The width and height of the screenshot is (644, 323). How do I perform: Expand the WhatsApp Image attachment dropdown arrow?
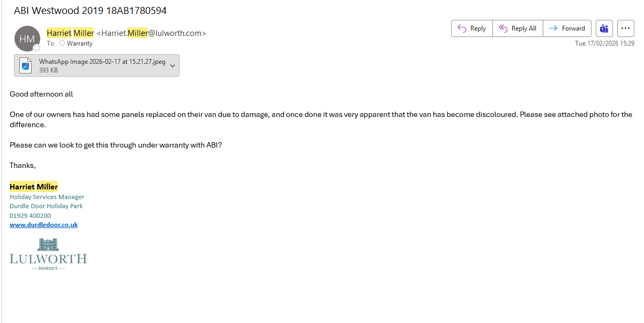173,65
